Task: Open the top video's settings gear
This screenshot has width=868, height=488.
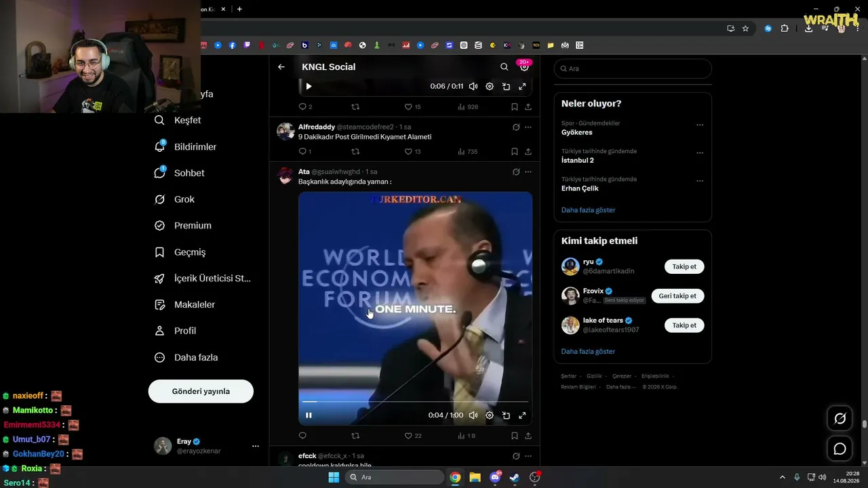Action: 490,86
